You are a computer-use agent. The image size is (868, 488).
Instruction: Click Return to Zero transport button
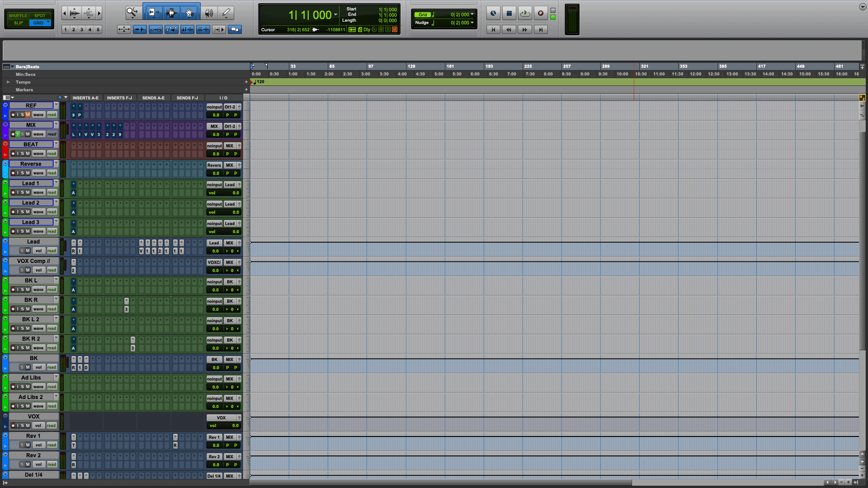point(493,30)
